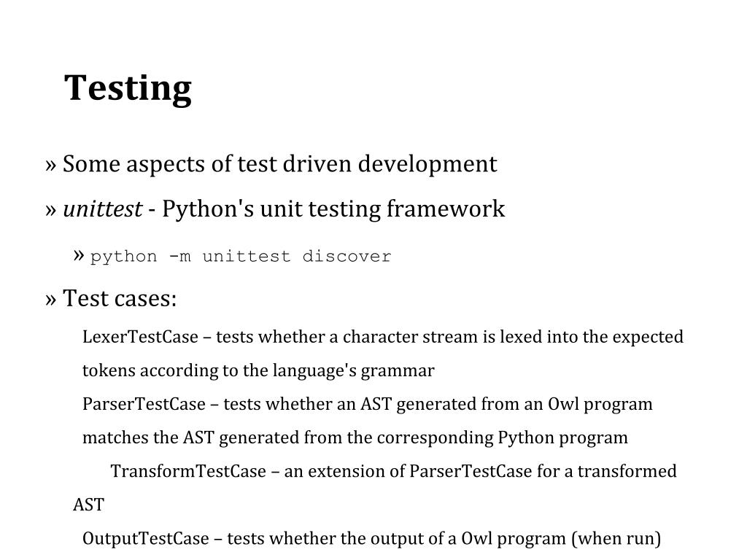This screenshot has width=747, height=560.
Task: Click the OutputTestCase line
Action: pos(371,539)
